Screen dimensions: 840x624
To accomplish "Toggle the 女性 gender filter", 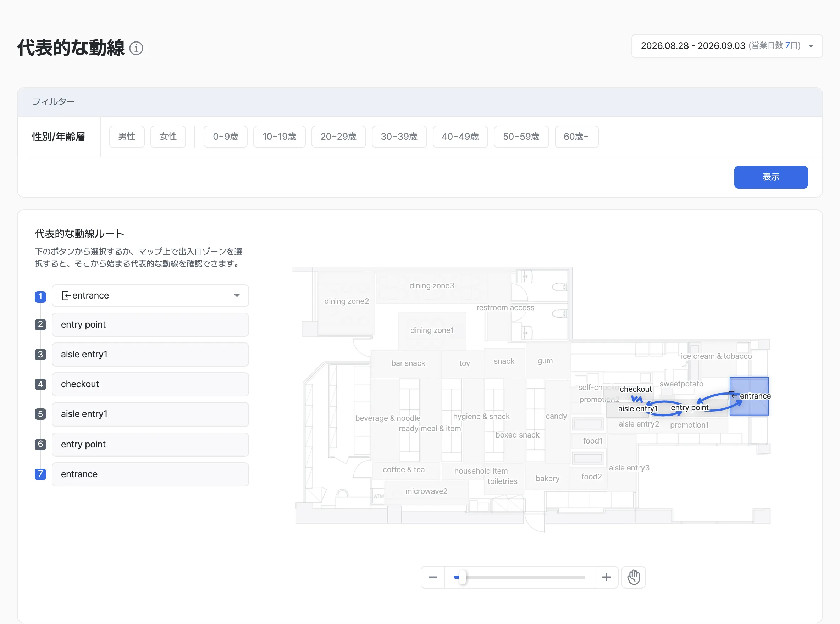I will 168,136.
